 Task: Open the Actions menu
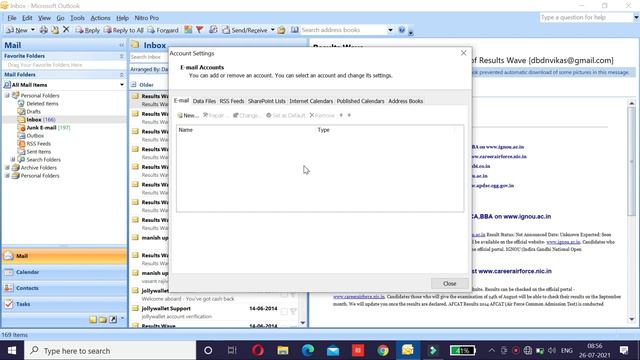click(100, 18)
